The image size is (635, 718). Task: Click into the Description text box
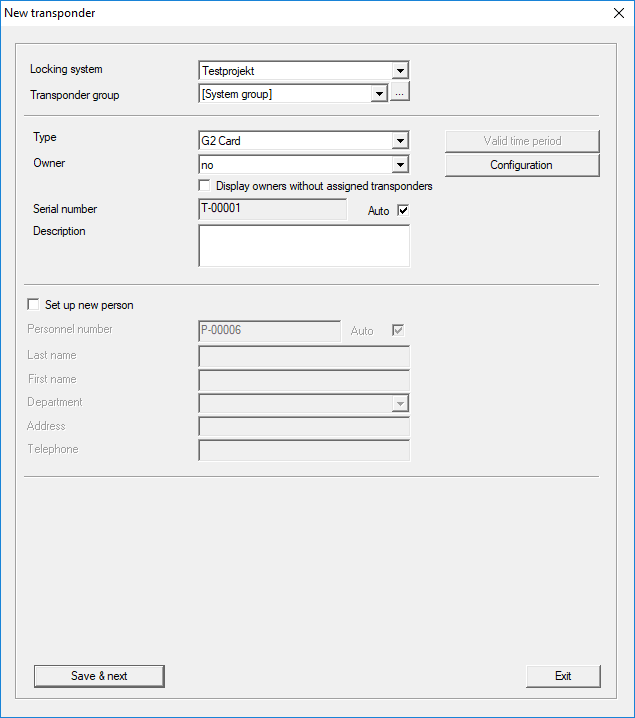[304, 245]
